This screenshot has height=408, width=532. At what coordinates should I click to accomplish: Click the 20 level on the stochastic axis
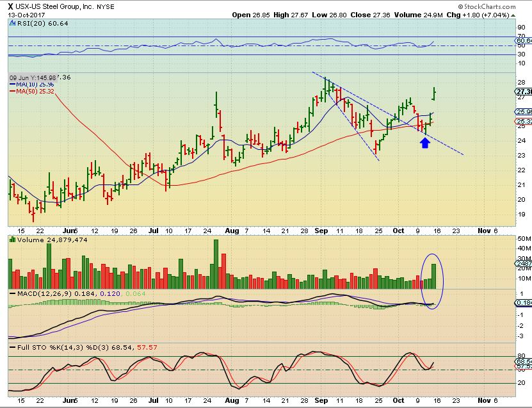[522, 383]
